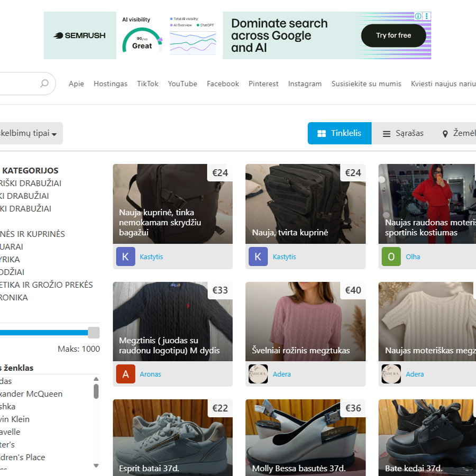Select category ending in YRIKA
The width and height of the screenshot is (476, 476).
[x=10, y=260]
